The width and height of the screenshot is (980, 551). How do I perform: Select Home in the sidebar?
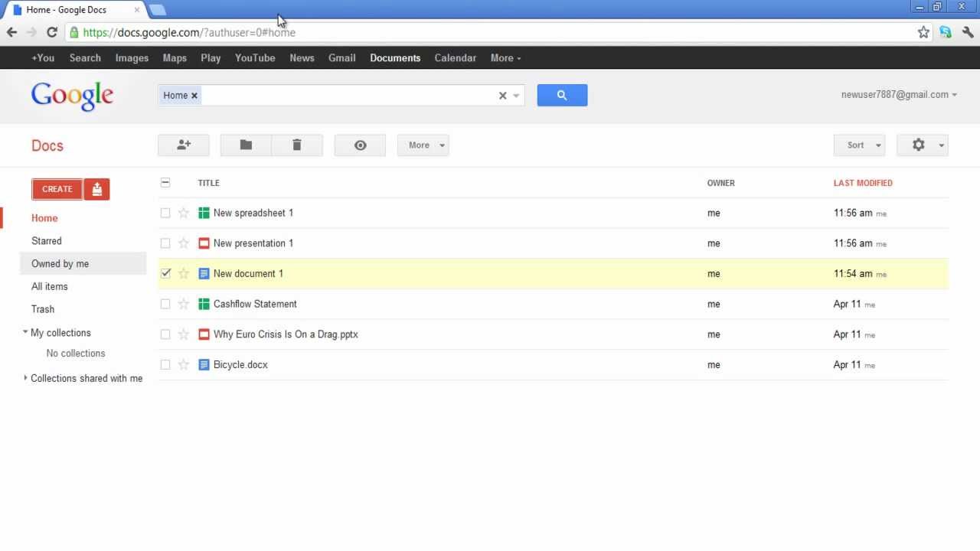[x=44, y=218]
